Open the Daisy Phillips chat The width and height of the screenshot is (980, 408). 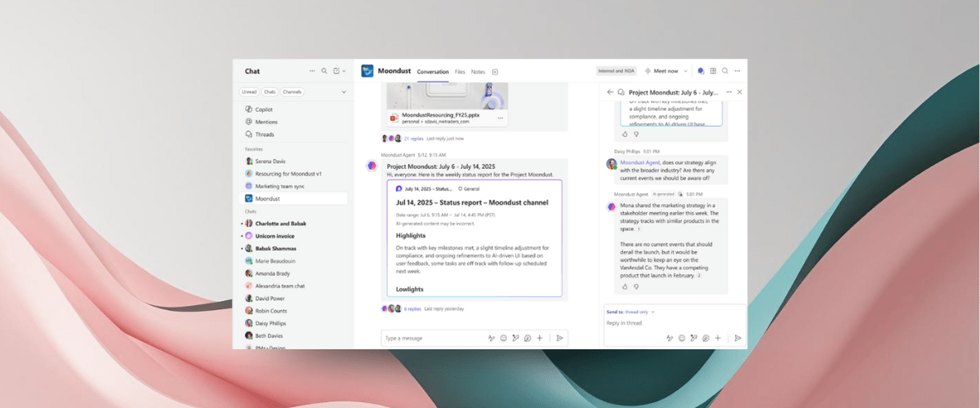pos(294,323)
